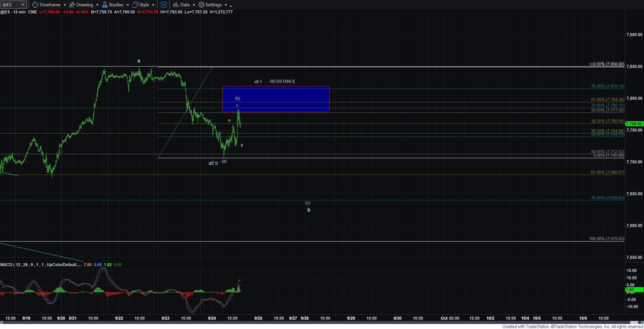644x329 pixels.
Task: Click the MACD study label
Action: click(x=41, y=265)
